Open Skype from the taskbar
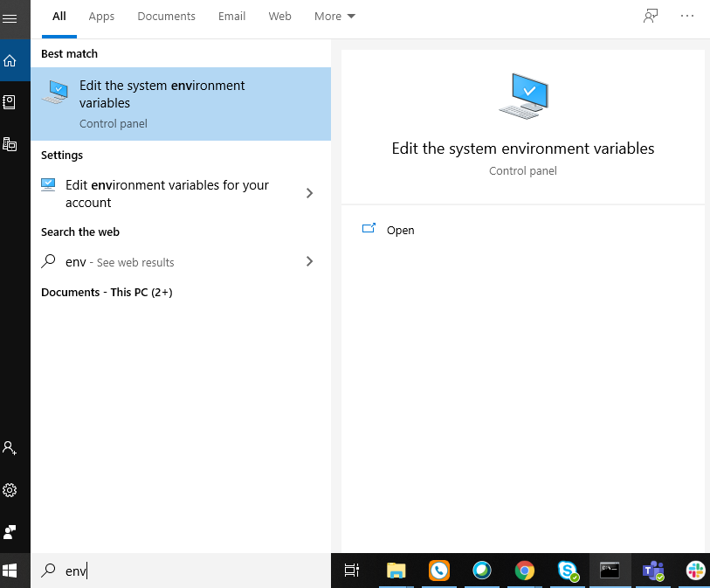 click(x=568, y=571)
